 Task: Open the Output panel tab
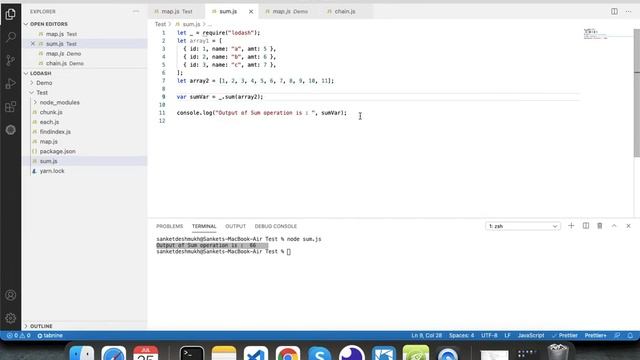[x=236, y=226]
